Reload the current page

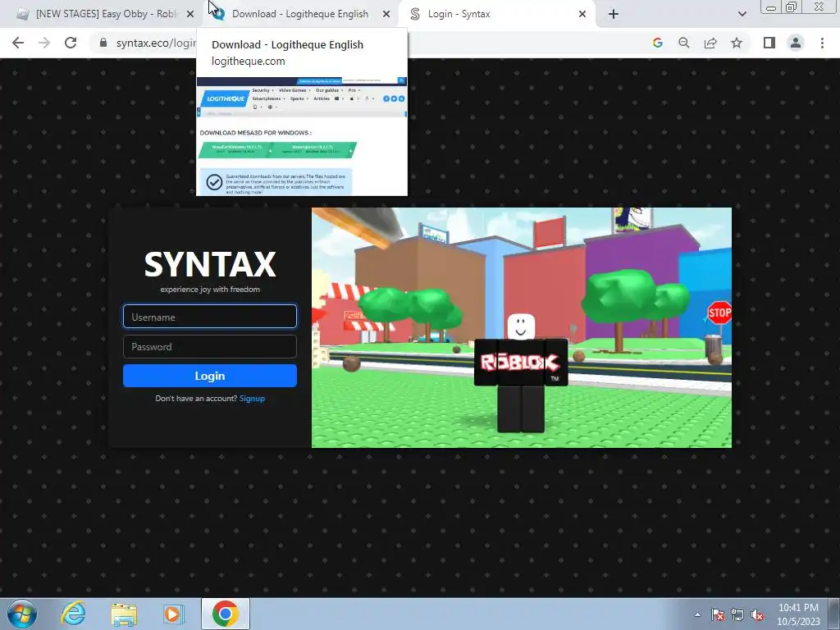click(71, 43)
